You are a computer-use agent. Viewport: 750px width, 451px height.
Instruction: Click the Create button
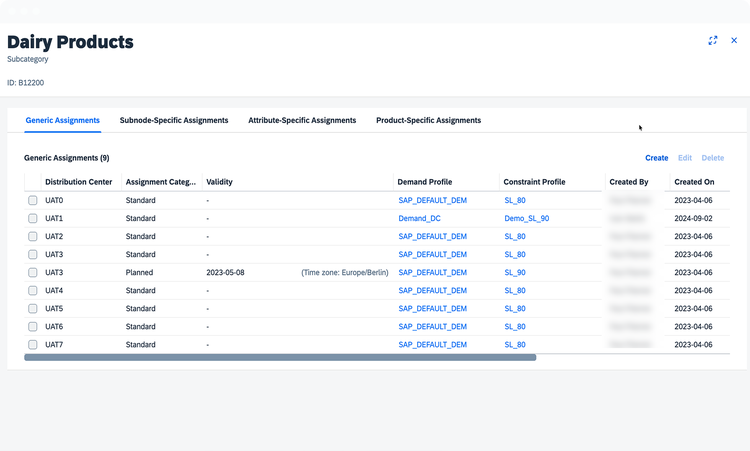(x=656, y=158)
